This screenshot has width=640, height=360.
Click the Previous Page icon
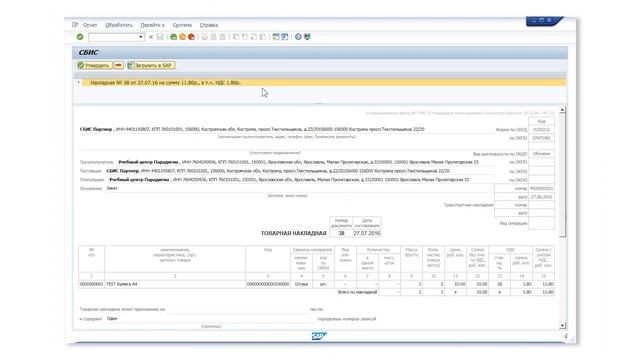click(245, 37)
